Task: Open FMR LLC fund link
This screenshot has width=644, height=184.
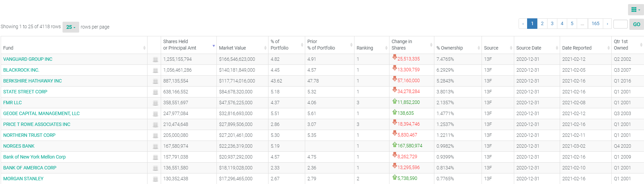Action: pyautogui.click(x=13, y=103)
